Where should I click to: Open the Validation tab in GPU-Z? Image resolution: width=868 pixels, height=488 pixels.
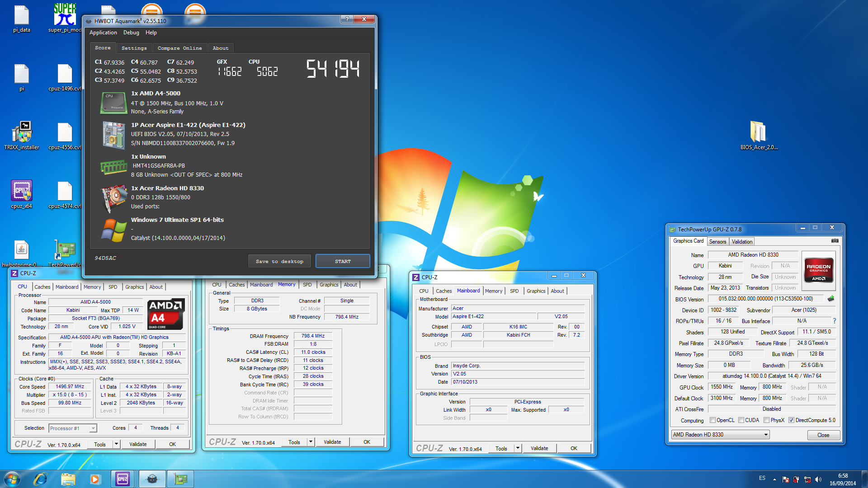click(742, 242)
